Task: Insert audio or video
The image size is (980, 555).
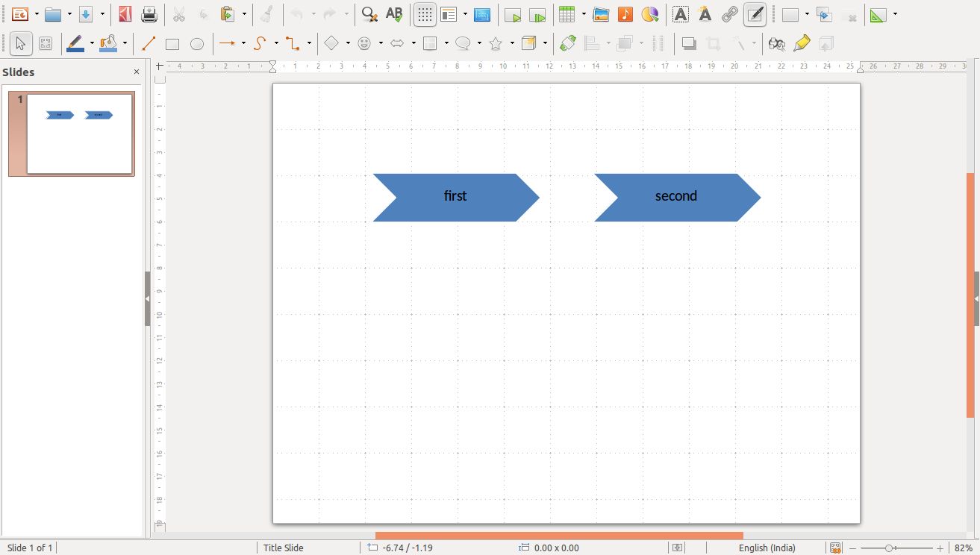Action: pyautogui.click(x=625, y=14)
